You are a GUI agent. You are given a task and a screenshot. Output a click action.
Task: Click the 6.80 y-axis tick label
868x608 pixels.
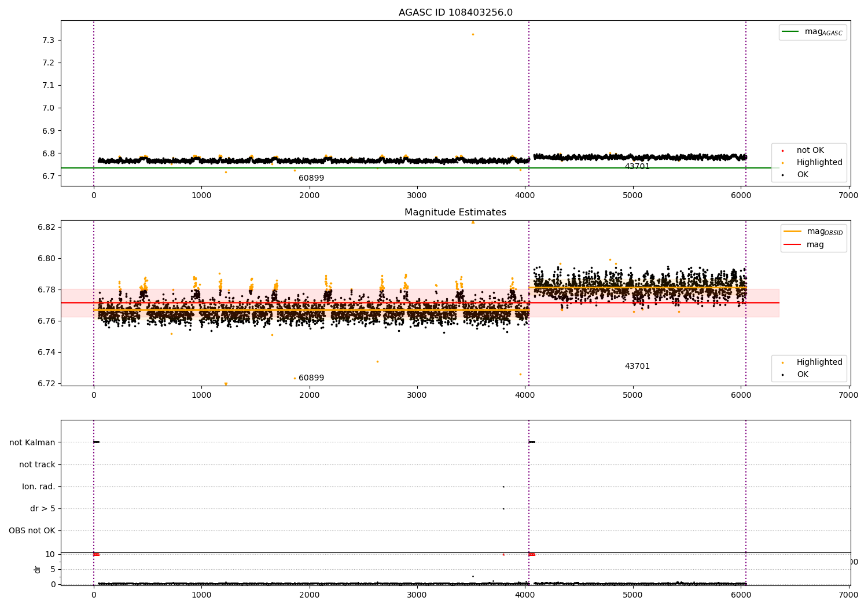coord(46,258)
